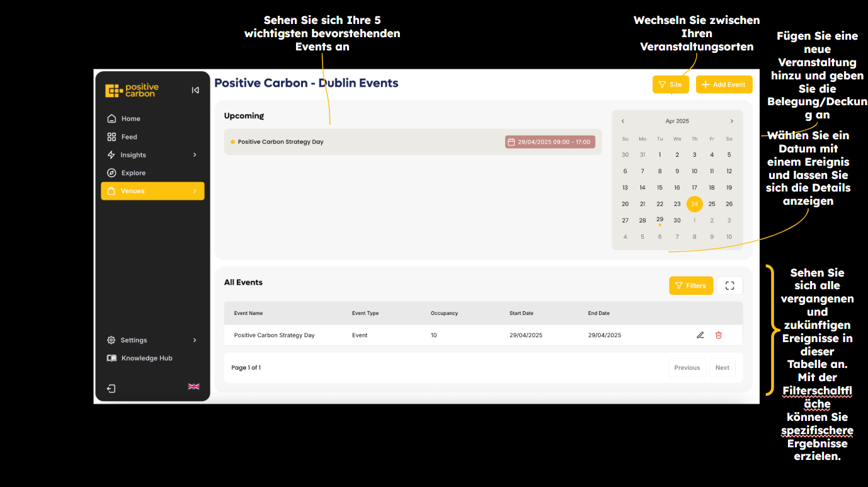Expand the Insights submenu

coord(194,155)
